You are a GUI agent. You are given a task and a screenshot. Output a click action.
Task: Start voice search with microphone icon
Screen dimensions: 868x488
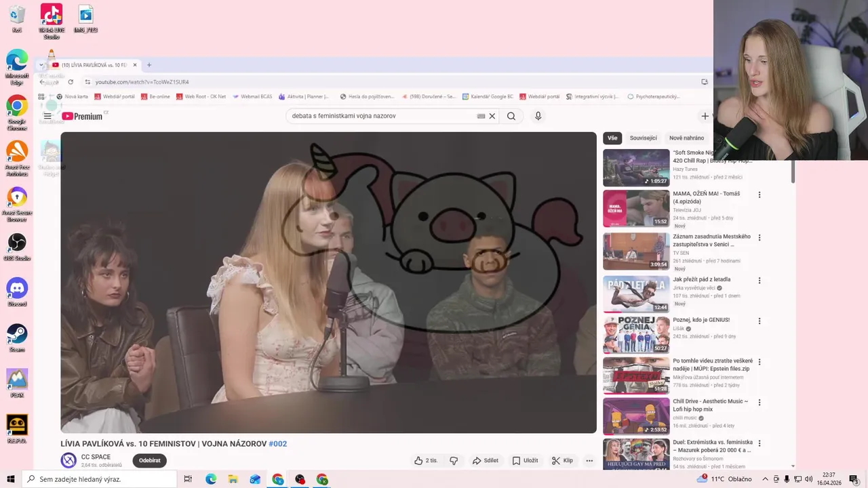[x=538, y=116]
